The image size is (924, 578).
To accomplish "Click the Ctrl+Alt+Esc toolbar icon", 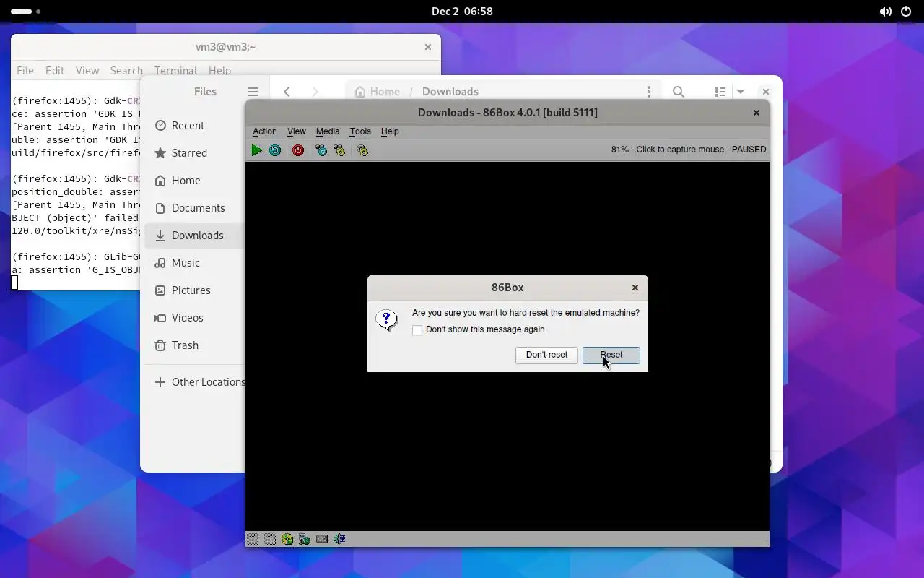I will click(x=339, y=150).
